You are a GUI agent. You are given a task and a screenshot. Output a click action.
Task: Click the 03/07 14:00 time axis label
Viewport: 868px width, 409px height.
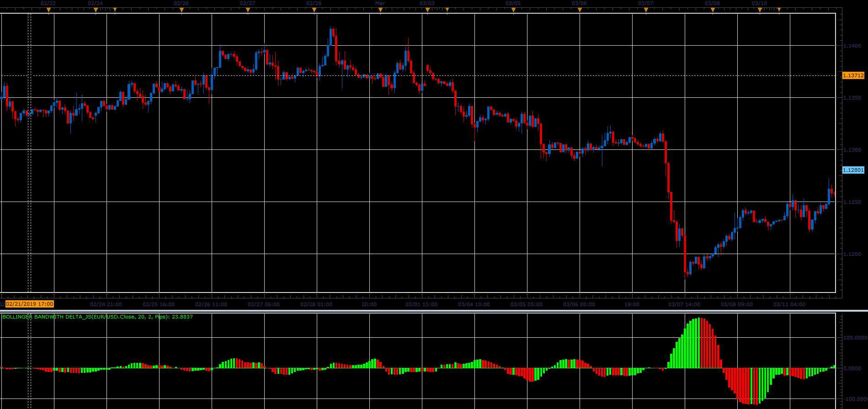click(x=684, y=304)
